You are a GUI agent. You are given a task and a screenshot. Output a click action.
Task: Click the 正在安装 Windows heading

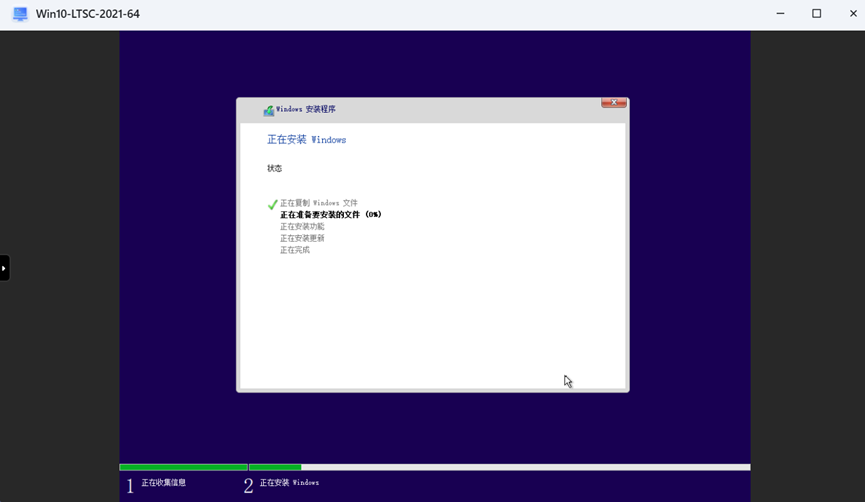coord(307,140)
